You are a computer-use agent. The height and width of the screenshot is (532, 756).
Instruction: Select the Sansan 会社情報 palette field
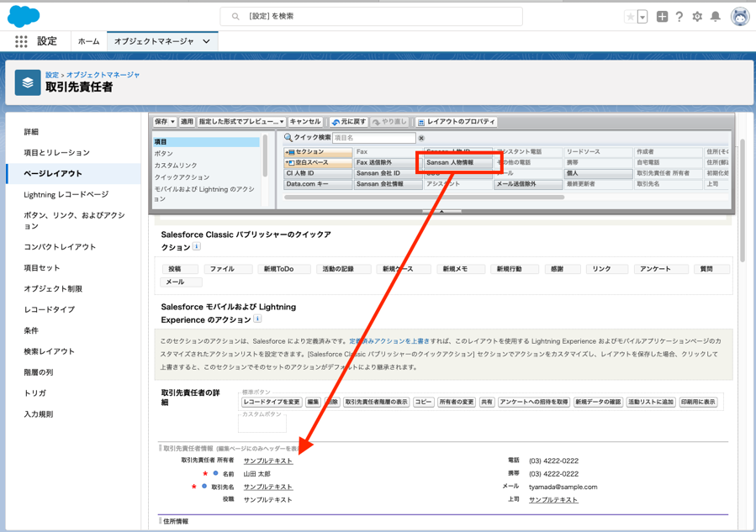click(389, 184)
